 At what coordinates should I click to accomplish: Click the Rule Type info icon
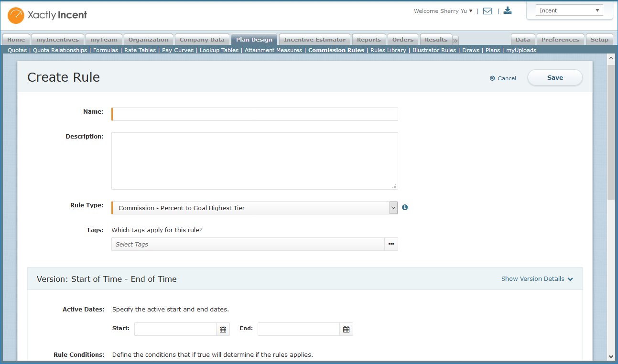[405, 208]
